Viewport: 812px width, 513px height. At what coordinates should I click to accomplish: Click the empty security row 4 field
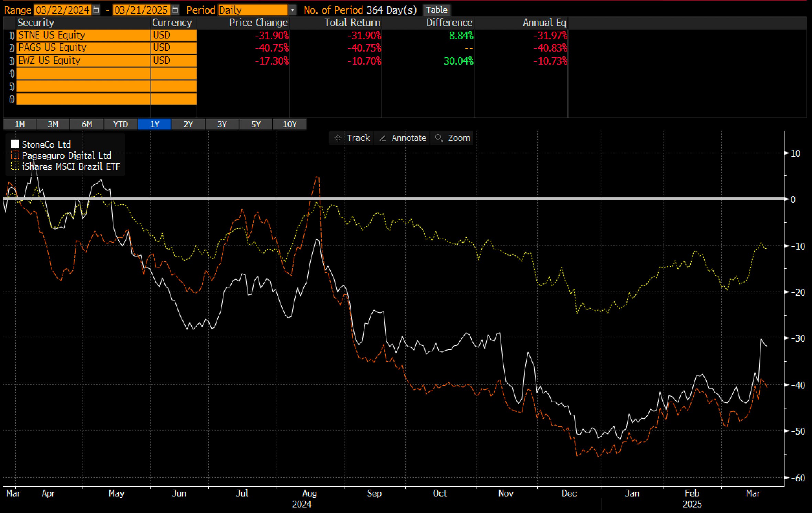pyautogui.click(x=83, y=74)
